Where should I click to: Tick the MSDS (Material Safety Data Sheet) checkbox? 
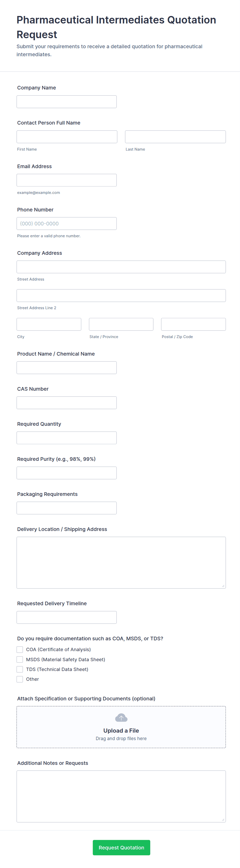tap(20, 659)
